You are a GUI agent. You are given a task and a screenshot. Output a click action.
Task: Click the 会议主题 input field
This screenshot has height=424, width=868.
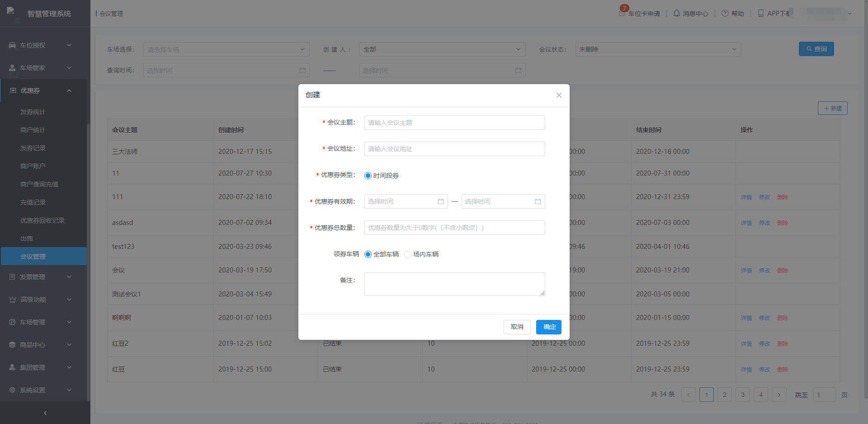point(455,123)
